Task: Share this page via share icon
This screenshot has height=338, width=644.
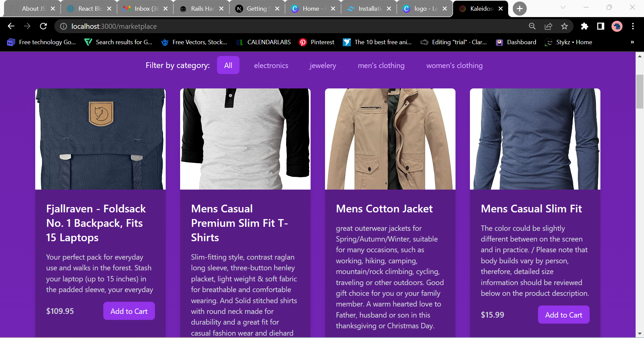Action: point(548,26)
